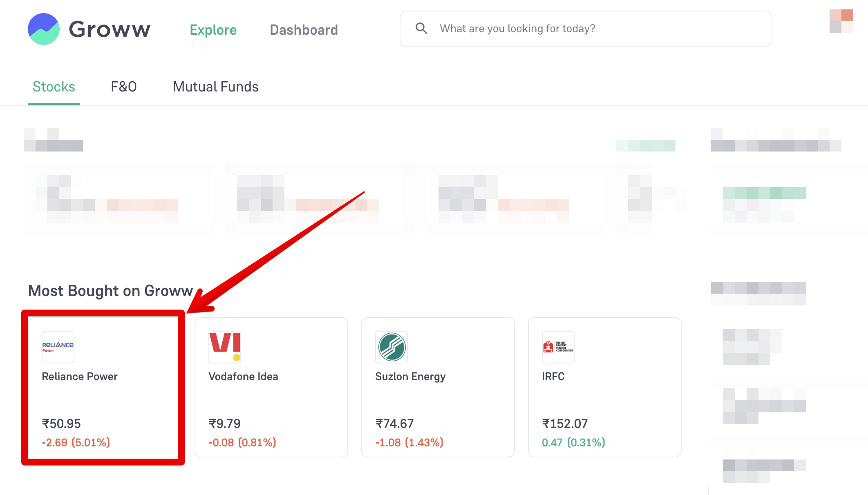Click Suzlon Energy price ₹74.67
868x495 pixels.
[394, 424]
